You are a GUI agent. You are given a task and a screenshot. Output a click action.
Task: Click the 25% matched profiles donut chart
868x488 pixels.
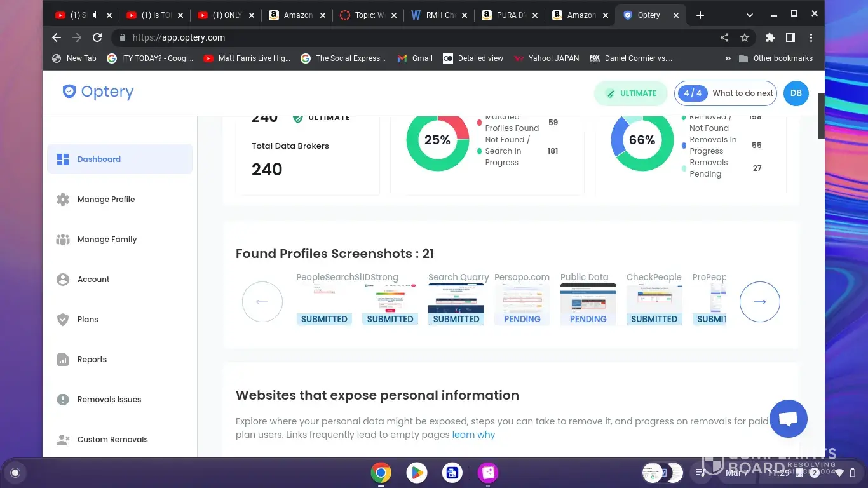[x=437, y=140]
